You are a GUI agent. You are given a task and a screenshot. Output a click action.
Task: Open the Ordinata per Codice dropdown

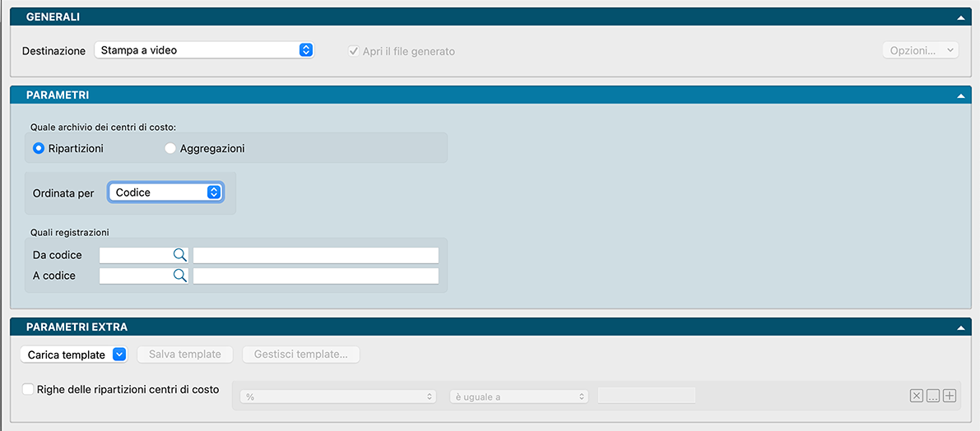[165, 192]
